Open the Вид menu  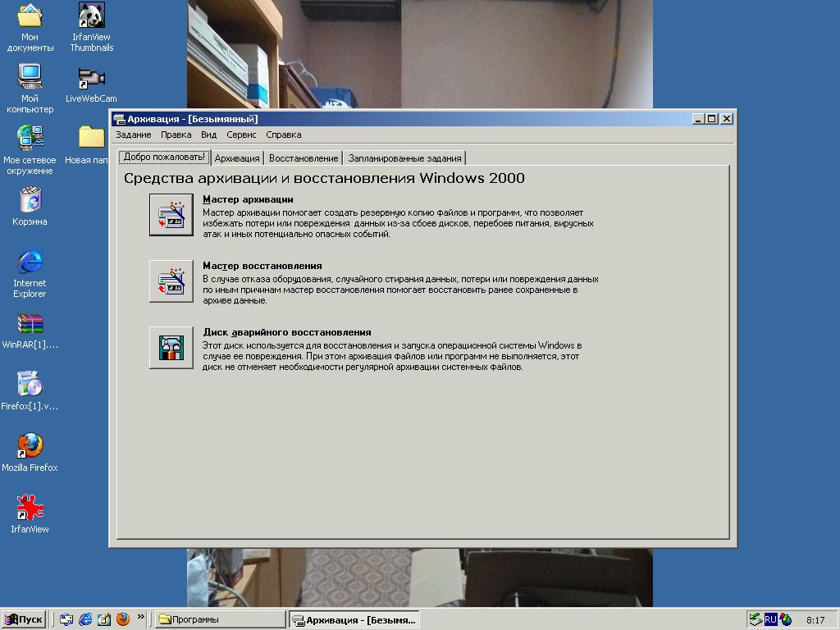click(208, 135)
